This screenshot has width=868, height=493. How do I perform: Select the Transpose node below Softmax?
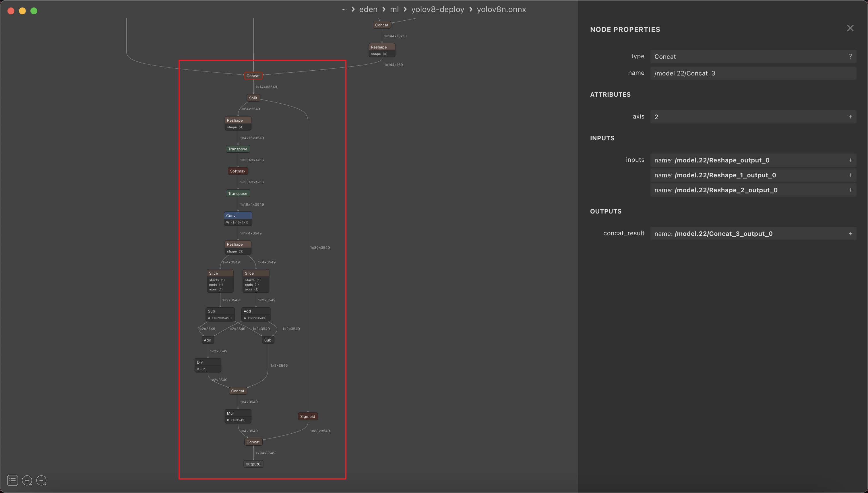point(238,193)
